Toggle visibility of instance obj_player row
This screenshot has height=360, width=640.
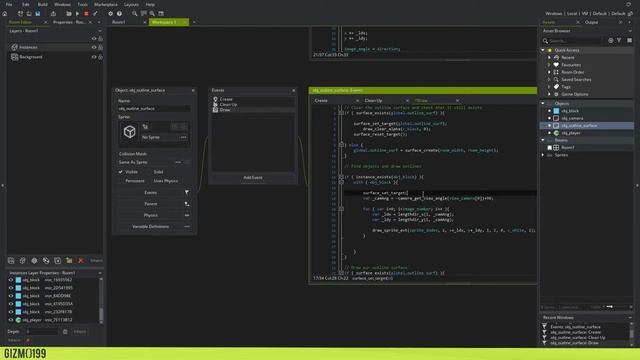click(x=11, y=320)
